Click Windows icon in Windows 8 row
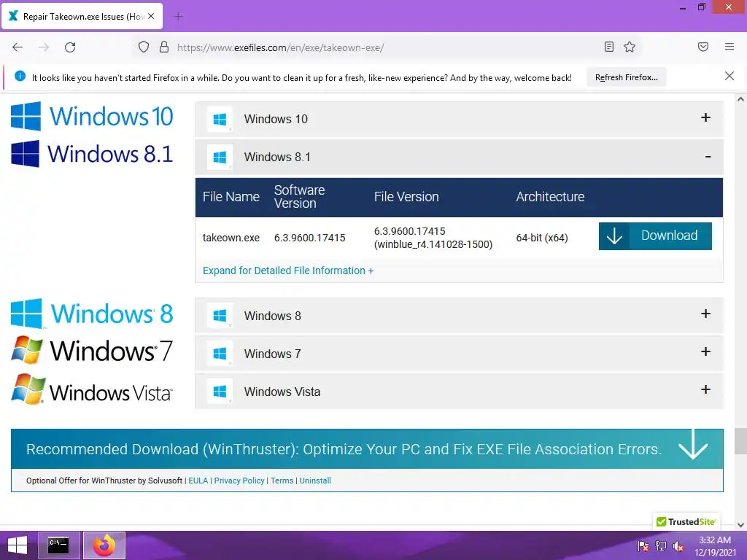Viewport: 747px width, 560px height. (x=220, y=316)
